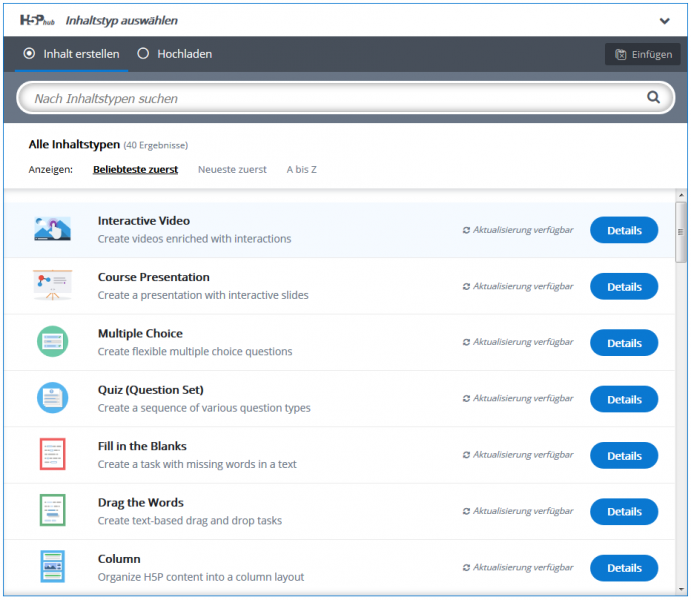Open Details for Interactive Video

[624, 230]
